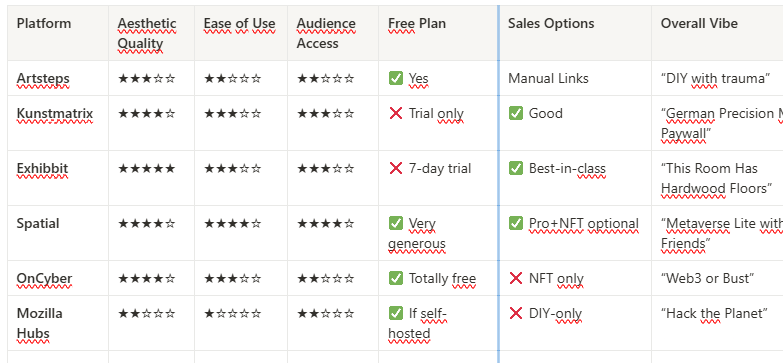Click the Kunstmatrix platform cell
The image size is (783, 363).
(x=58, y=123)
